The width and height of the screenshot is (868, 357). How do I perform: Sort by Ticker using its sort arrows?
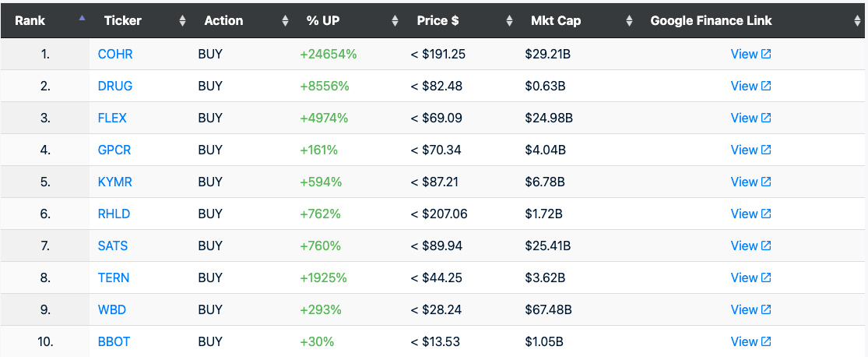[x=182, y=21]
